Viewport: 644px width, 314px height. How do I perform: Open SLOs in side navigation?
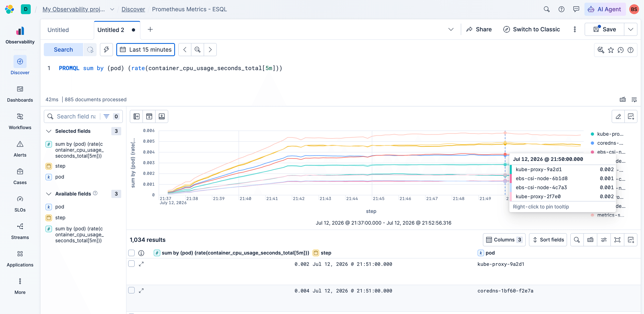point(20,204)
